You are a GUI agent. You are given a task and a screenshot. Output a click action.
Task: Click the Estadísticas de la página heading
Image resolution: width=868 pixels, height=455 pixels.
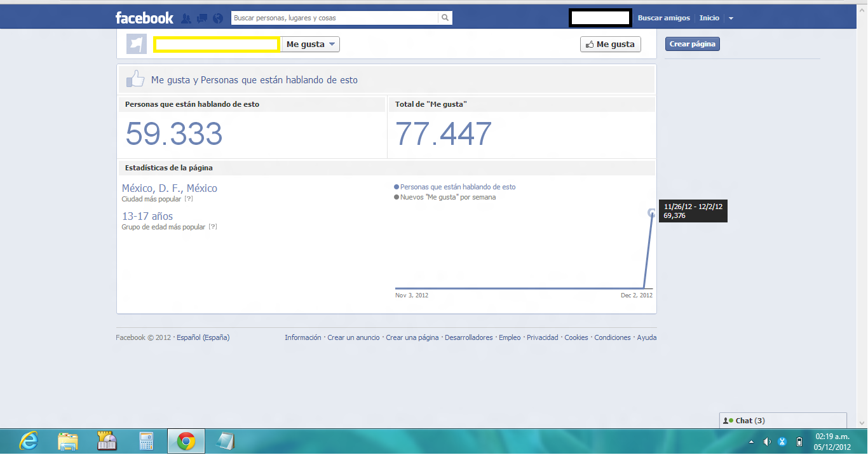click(169, 168)
